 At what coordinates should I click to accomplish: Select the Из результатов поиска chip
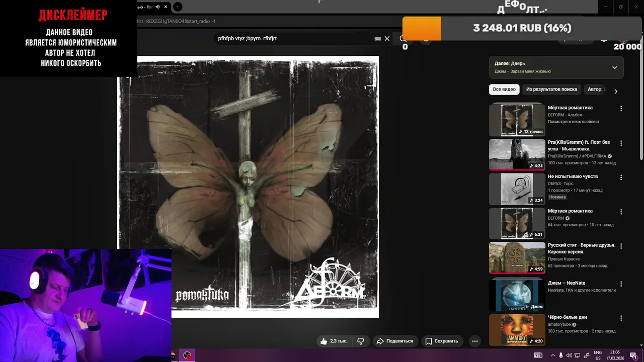(x=551, y=89)
